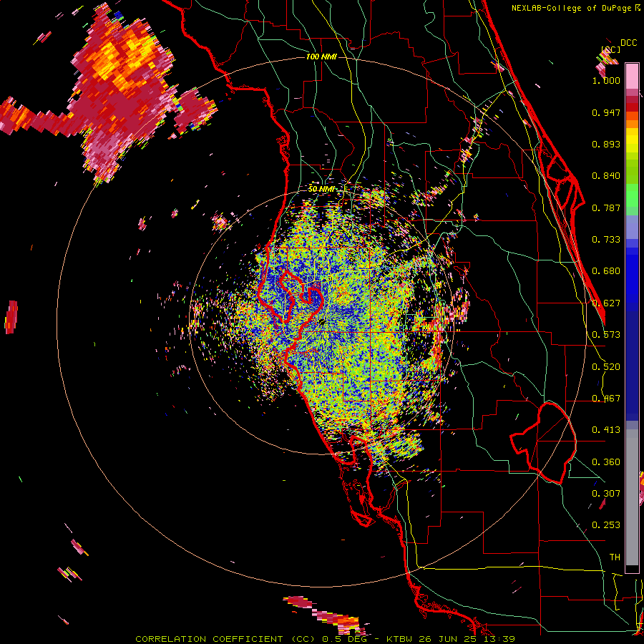Screen dimensions: 644x644
Task: Click the 1.000 legend value
Action: pos(606,80)
